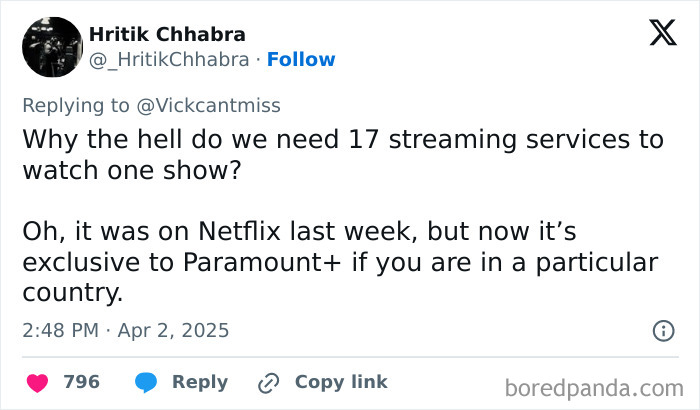Click the word "country." ending the tweet
700x410 pixels.
71,294
